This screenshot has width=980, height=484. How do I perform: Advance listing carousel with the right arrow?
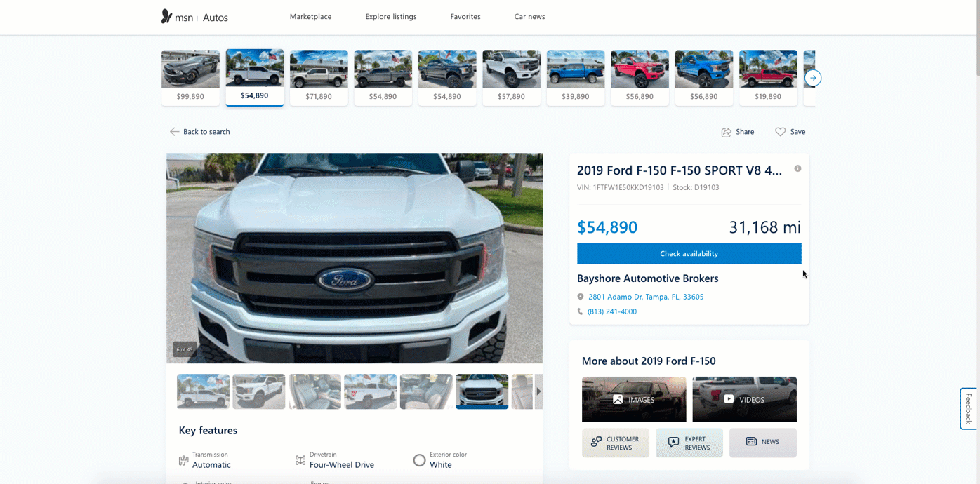point(813,78)
